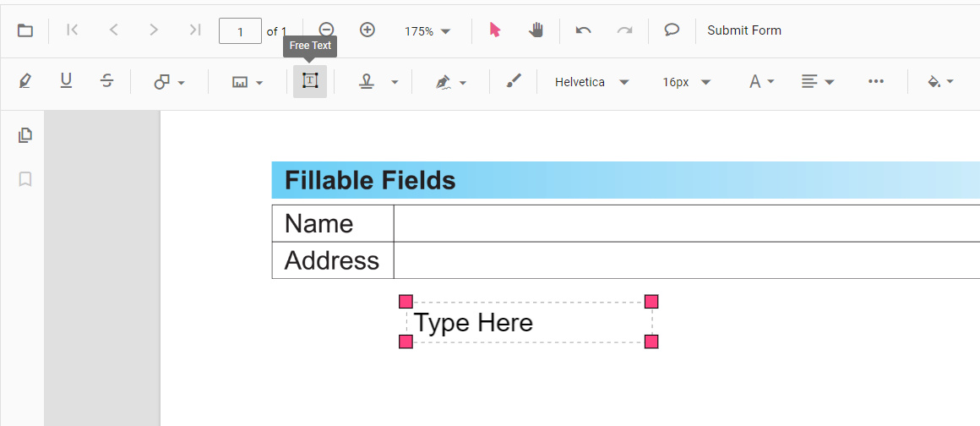Click the Ink annotation brush icon

[x=514, y=81]
